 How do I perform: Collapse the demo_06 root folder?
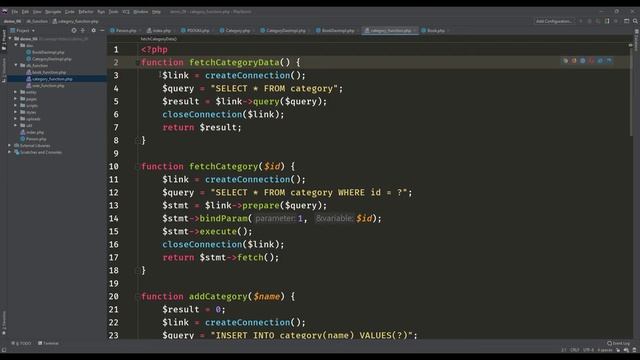10,39
